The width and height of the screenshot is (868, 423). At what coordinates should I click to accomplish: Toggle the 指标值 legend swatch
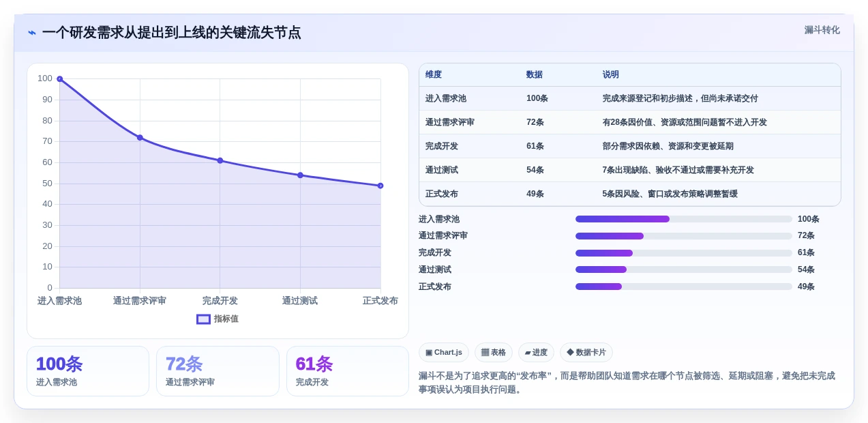pyautogui.click(x=203, y=319)
